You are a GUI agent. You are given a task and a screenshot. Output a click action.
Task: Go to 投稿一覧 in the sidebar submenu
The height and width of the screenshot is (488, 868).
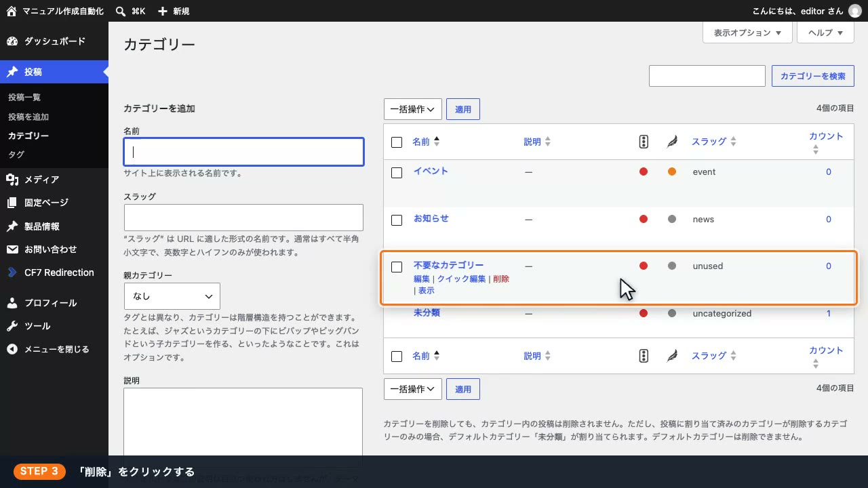[24, 98]
